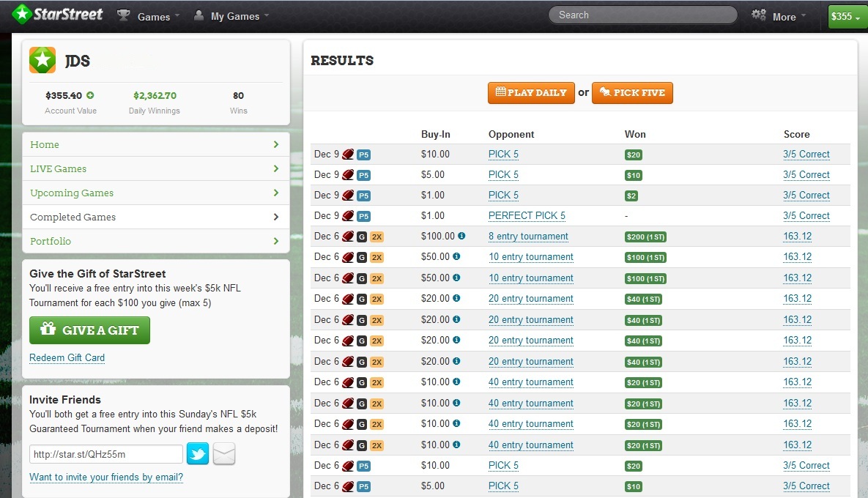Click the 80 Wins value

pyautogui.click(x=239, y=96)
